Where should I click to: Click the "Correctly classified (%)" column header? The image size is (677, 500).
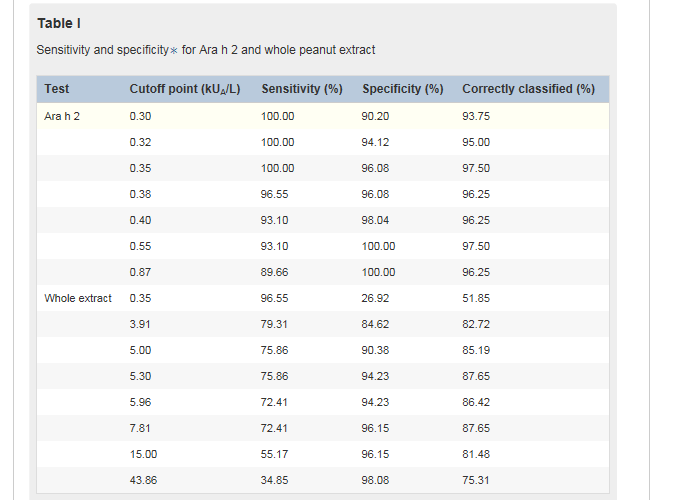click(528, 89)
